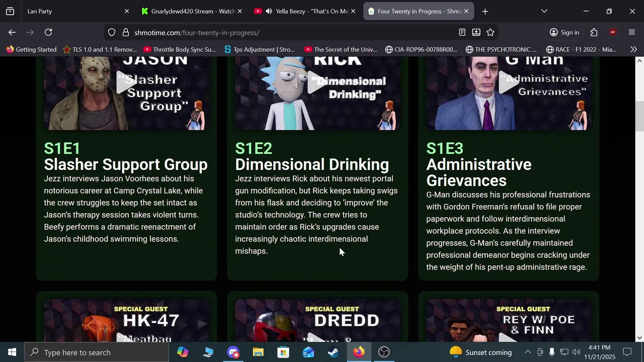Close the Gnarlydewd420 Stream tab

point(240,11)
